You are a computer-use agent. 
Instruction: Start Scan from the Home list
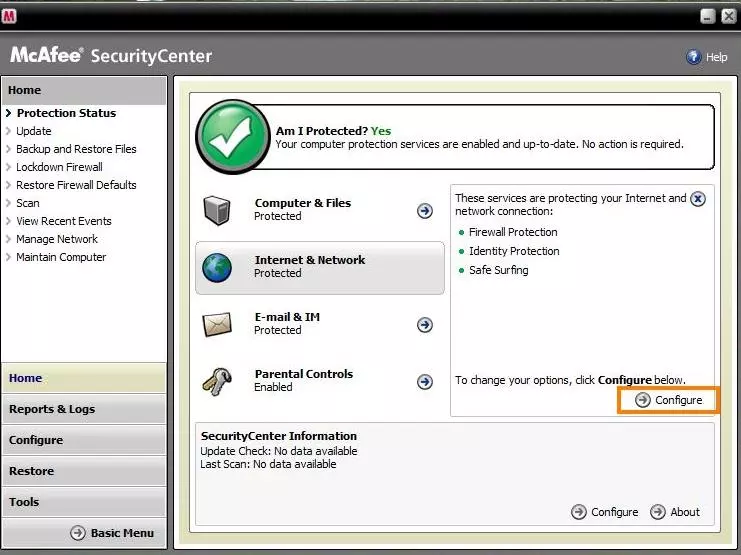[x=27, y=203]
